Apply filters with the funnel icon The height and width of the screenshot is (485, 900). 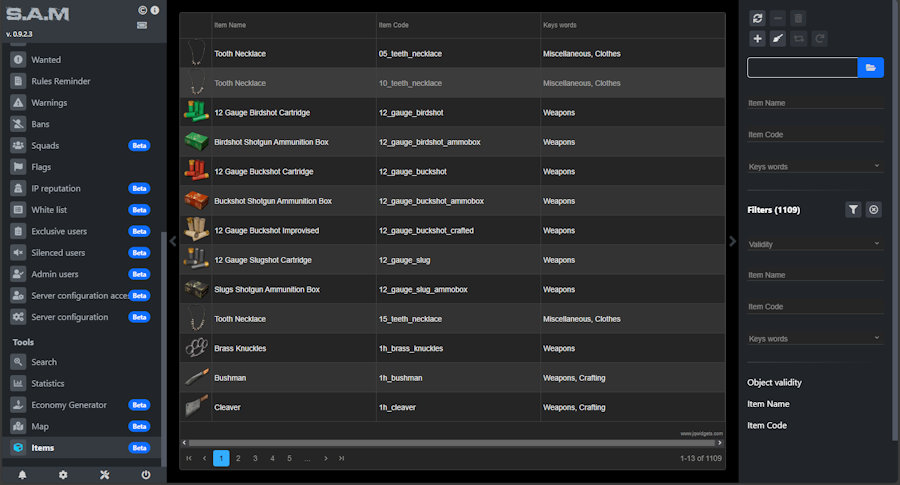pyautogui.click(x=853, y=209)
